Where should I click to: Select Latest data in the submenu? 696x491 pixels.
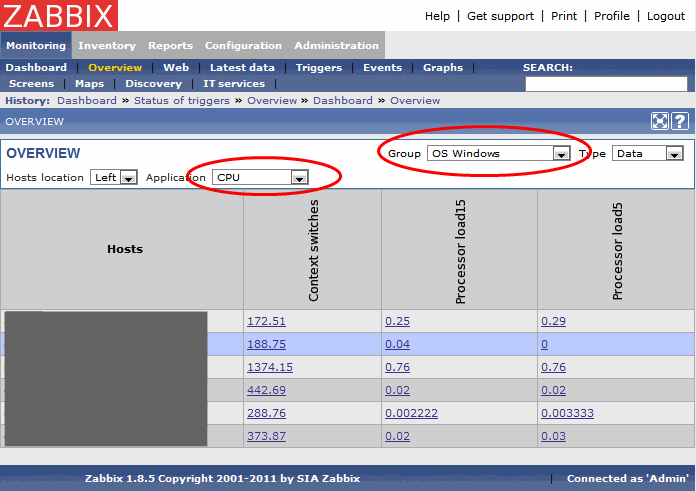coord(242,68)
